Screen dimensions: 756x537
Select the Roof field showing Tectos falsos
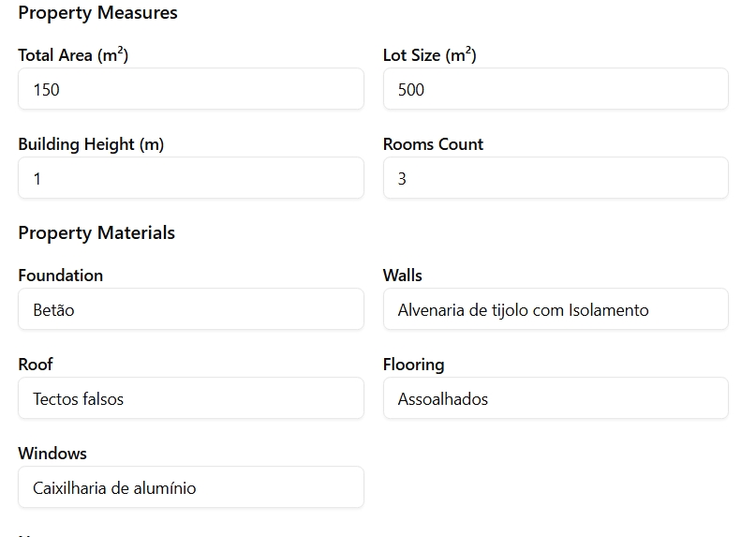[x=190, y=398]
